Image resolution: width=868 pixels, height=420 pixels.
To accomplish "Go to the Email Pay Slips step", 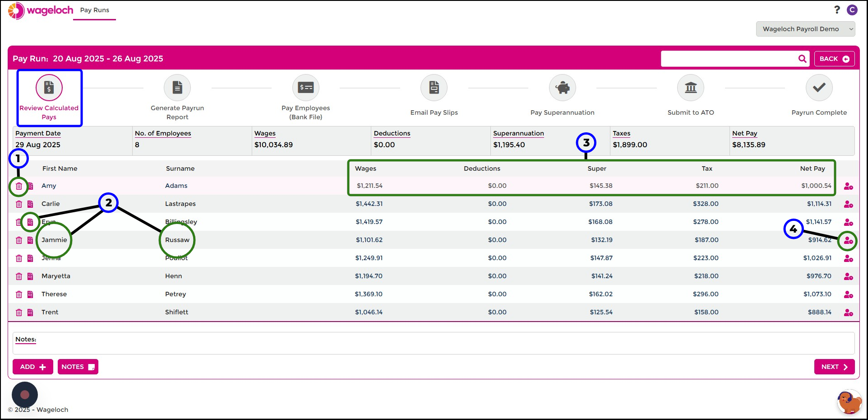I will (434, 88).
